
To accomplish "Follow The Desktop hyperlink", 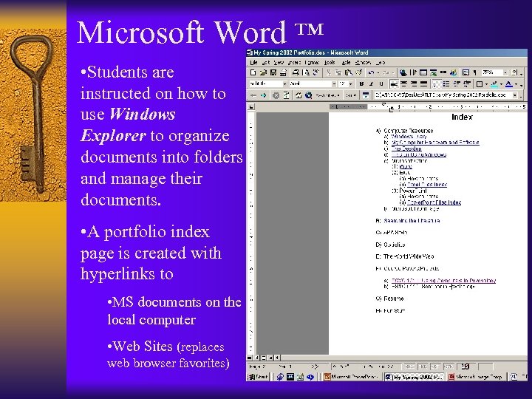I will pyautogui.click(x=406, y=149).
